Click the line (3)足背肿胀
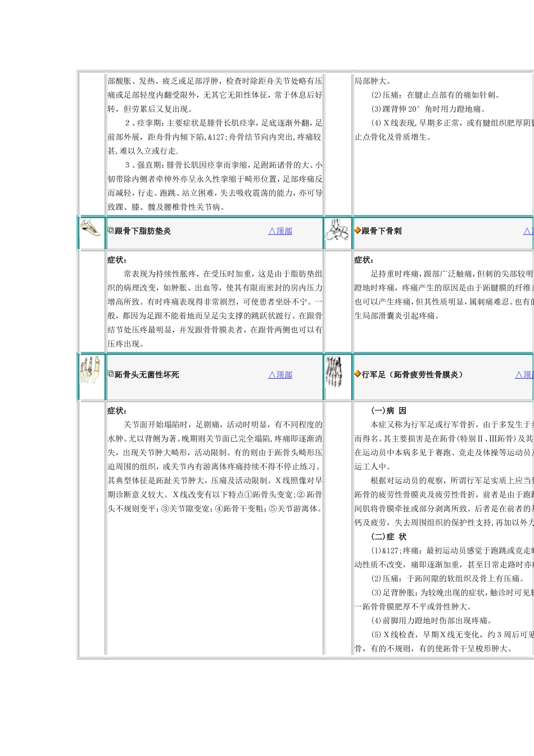The height and width of the screenshot is (756, 534). pyautogui.click(x=452, y=592)
